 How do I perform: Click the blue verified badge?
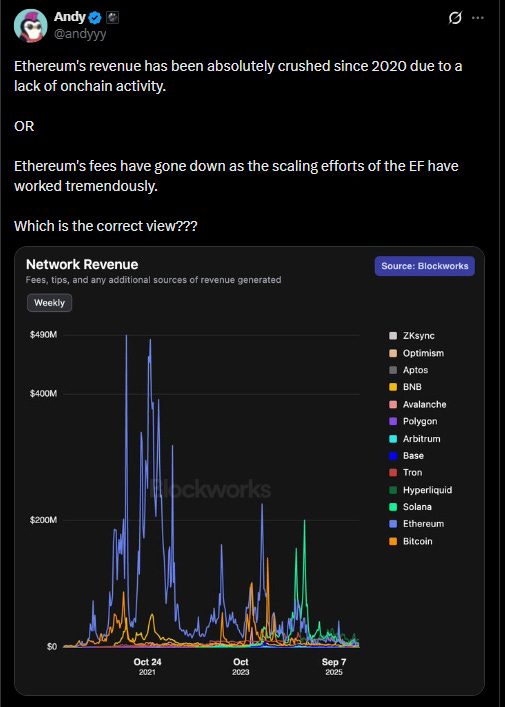pyautogui.click(x=96, y=18)
